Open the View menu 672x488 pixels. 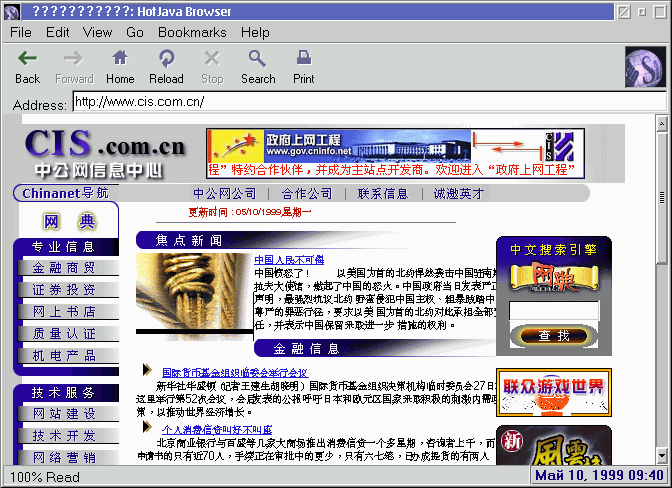click(x=97, y=33)
